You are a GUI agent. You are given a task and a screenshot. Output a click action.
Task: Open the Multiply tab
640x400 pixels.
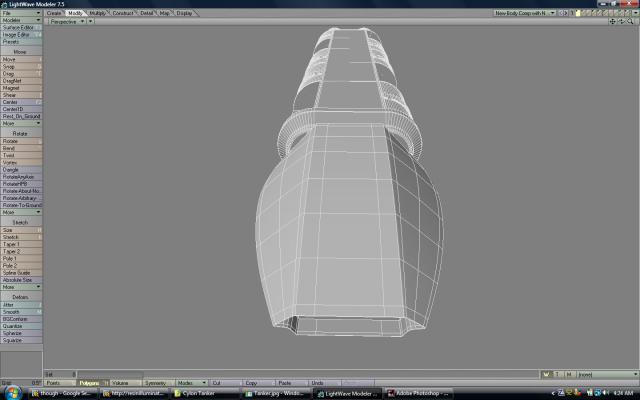pyautogui.click(x=98, y=13)
